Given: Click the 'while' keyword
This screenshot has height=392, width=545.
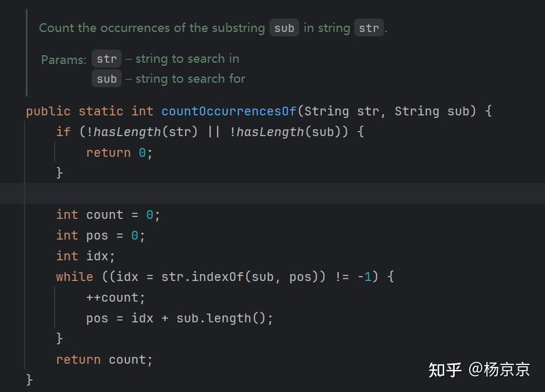Looking at the screenshot, I should coord(74,277).
